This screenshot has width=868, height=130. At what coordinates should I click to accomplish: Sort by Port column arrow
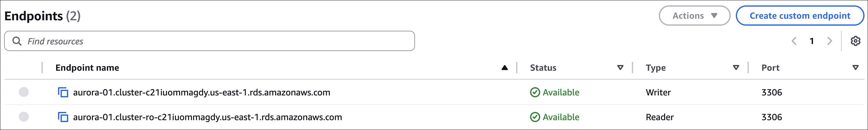click(855, 68)
